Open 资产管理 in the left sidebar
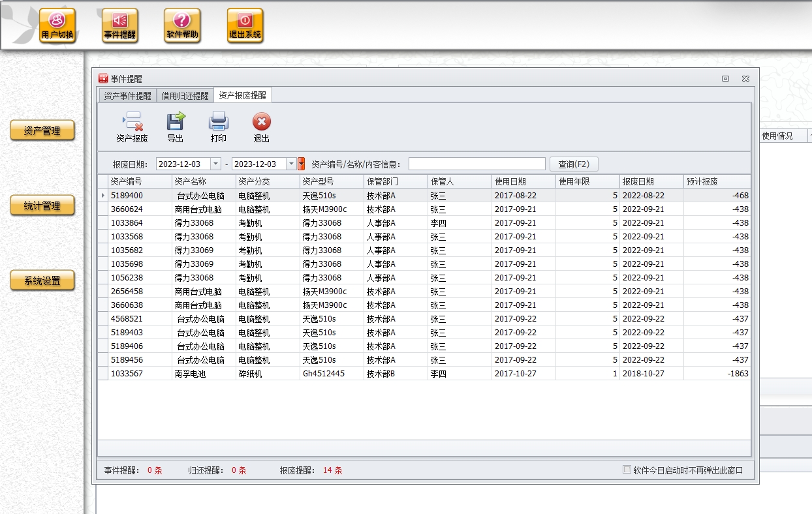The width and height of the screenshot is (812, 514). point(42,130)
